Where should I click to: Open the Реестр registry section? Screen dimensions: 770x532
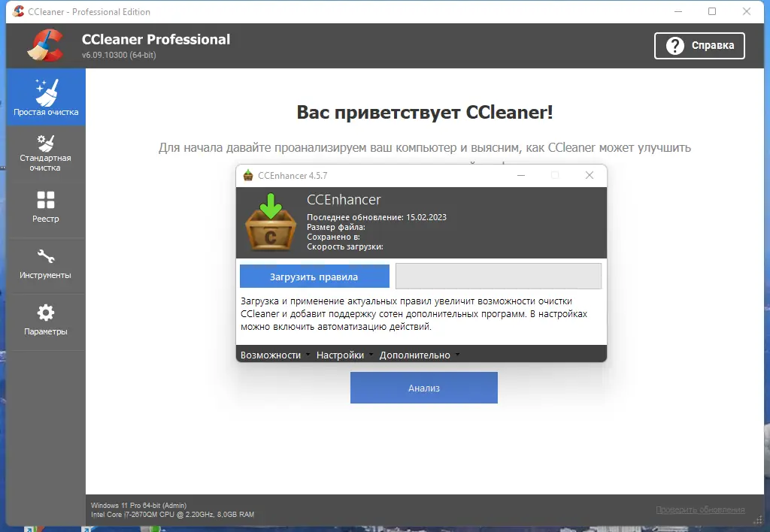pyautogui.click(x=46, y=207)
